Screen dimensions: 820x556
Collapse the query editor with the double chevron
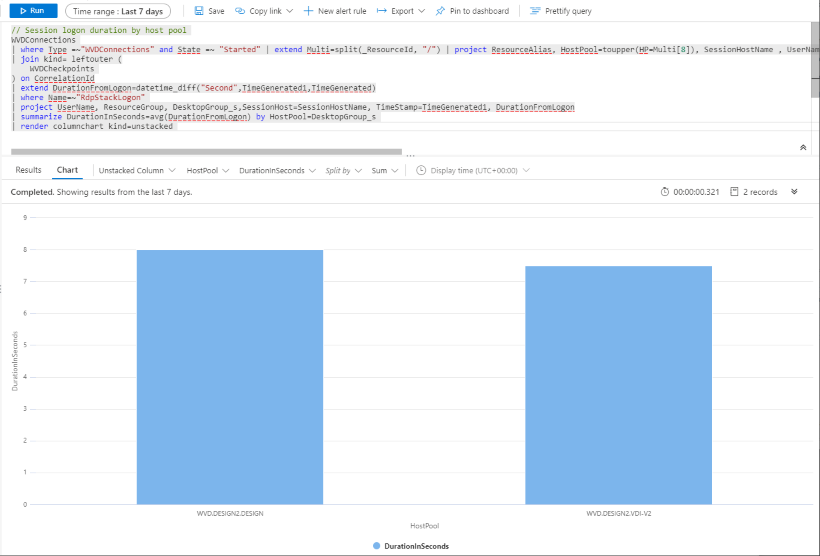(803, 147)
